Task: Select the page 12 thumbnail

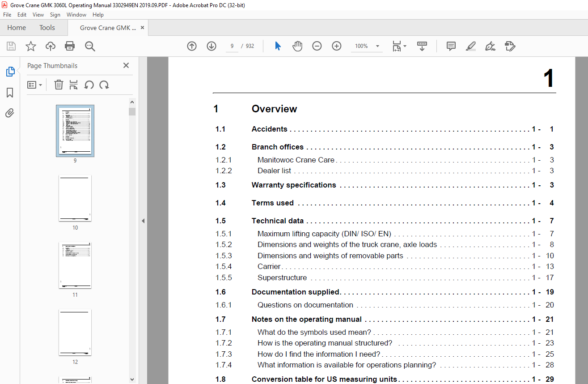Action: [x=75, y=333]
